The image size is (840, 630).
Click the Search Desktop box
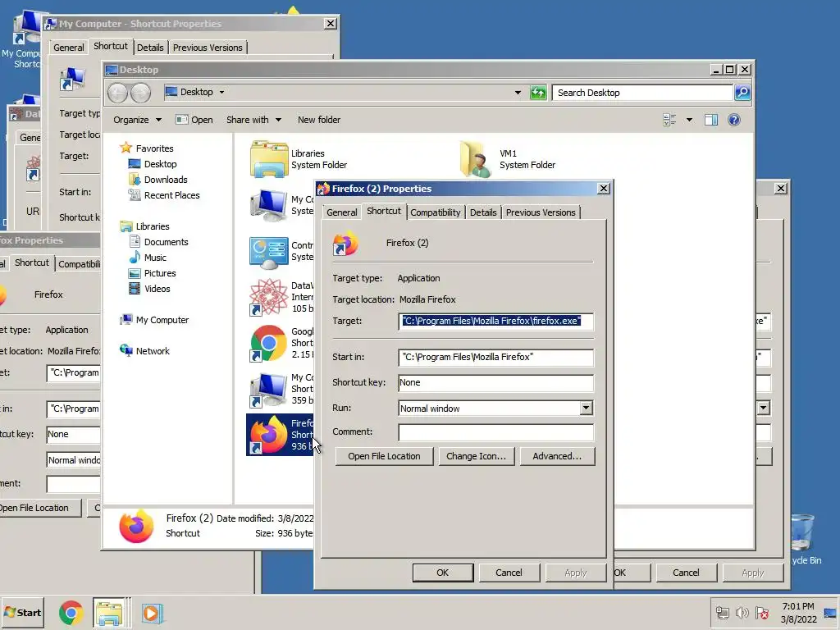pos(642,93)
